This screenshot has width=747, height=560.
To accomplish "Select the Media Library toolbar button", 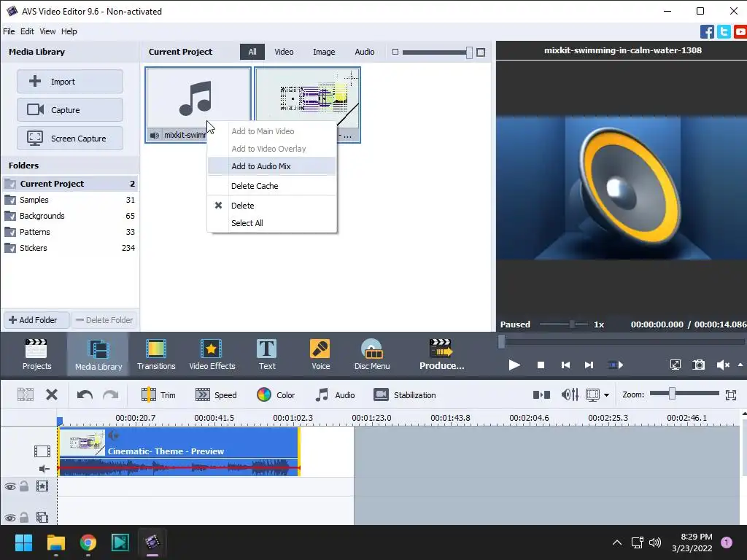I will tap(98, 354).
